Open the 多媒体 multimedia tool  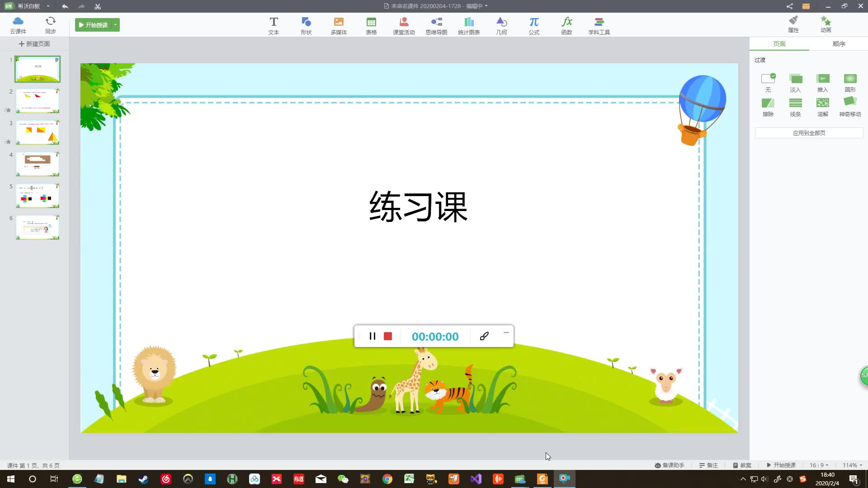[x=339, y=26]
